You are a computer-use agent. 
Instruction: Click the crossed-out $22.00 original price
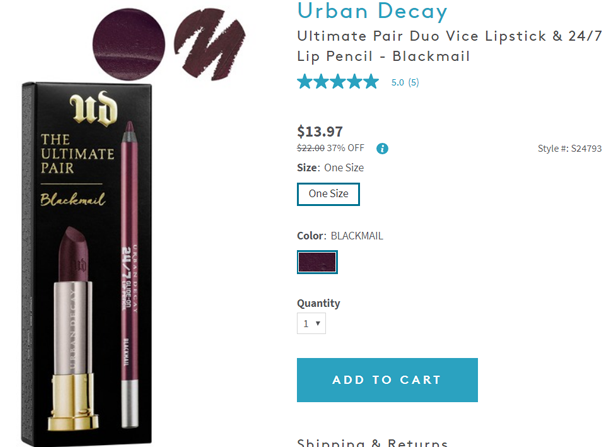[x=315, y=149]
